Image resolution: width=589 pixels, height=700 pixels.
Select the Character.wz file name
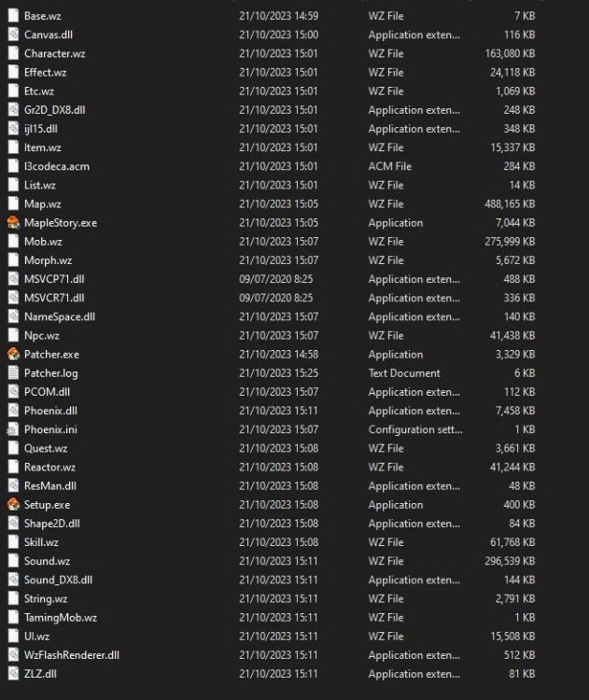pyautogui.click(x=54, y=53)
